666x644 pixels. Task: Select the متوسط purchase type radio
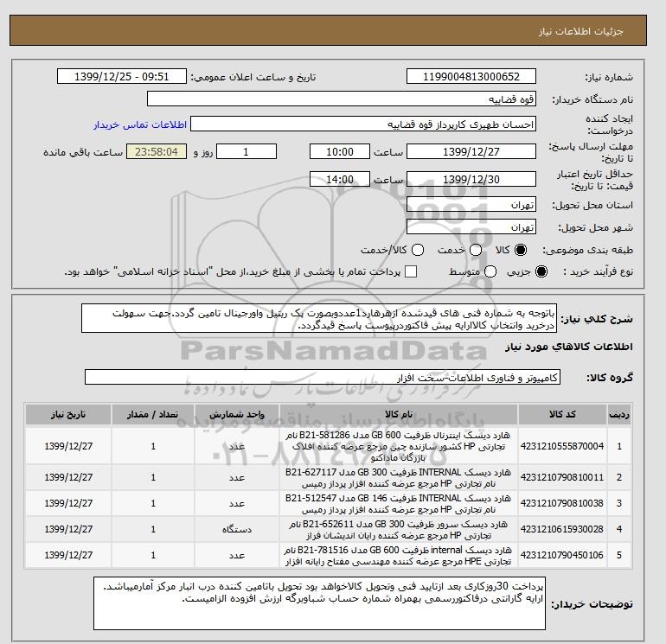(490, 271)
